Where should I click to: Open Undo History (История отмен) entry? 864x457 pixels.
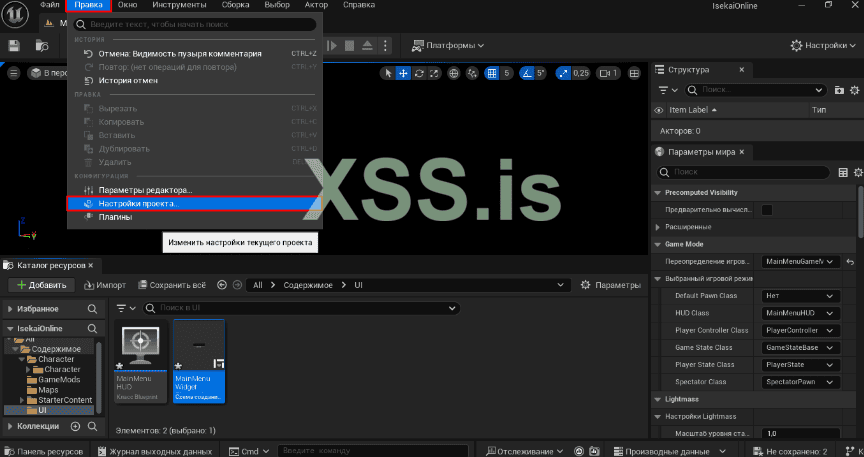click(x=193, y=80)
